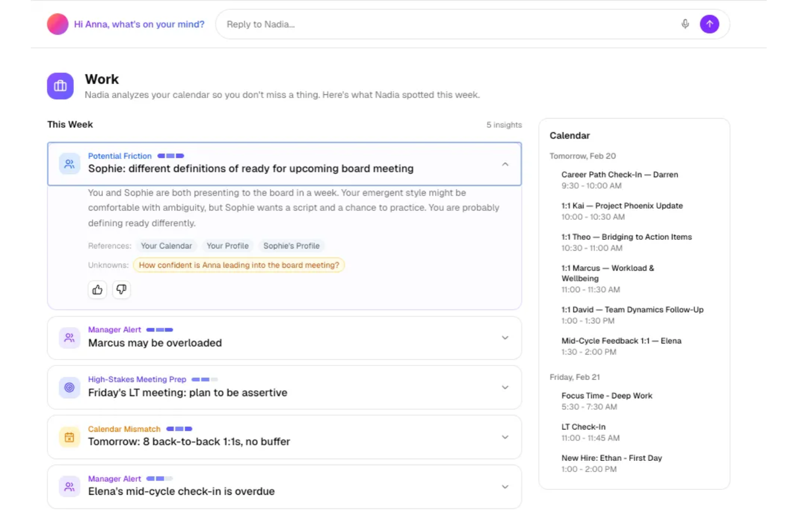Screen dimensions: 798x532
Task: Click the Calendar Mismatch calendar icon
Action: pyautogui.click(x=70, y=437)
